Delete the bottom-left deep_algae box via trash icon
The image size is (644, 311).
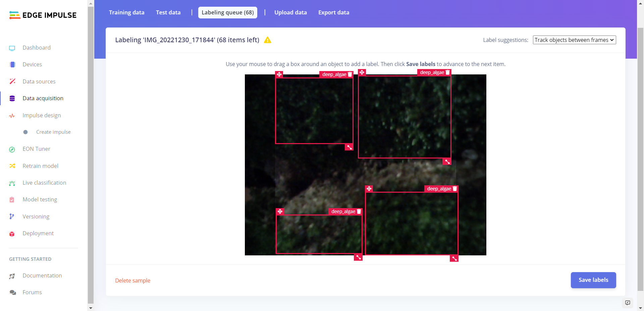pos(359,211)
